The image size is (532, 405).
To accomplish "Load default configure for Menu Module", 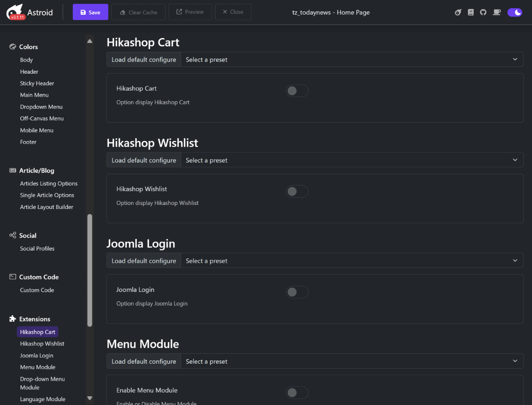I will (144, 361).
